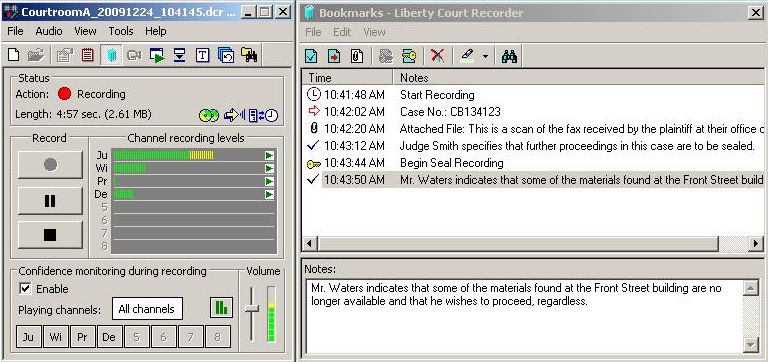Select the Attached File bookmark row

(x=532, y=129)
